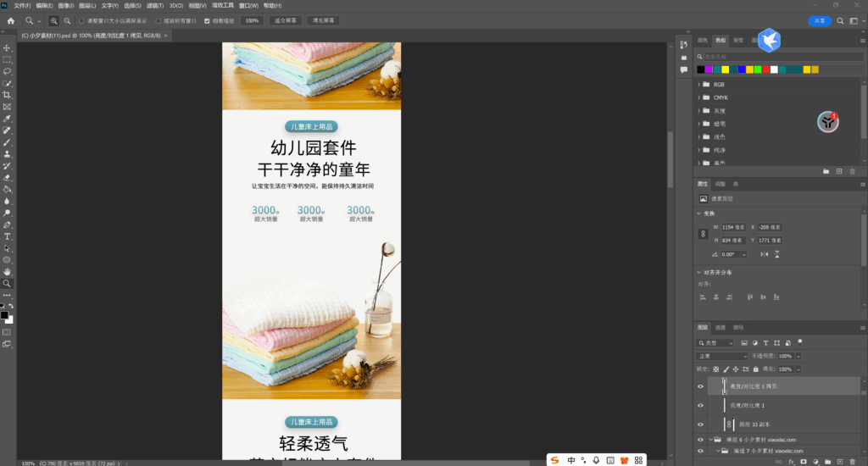Hide the 亮度/对比度 1 layer
Image resolution: width=868 pixels, height=466 pixels.
700,406
